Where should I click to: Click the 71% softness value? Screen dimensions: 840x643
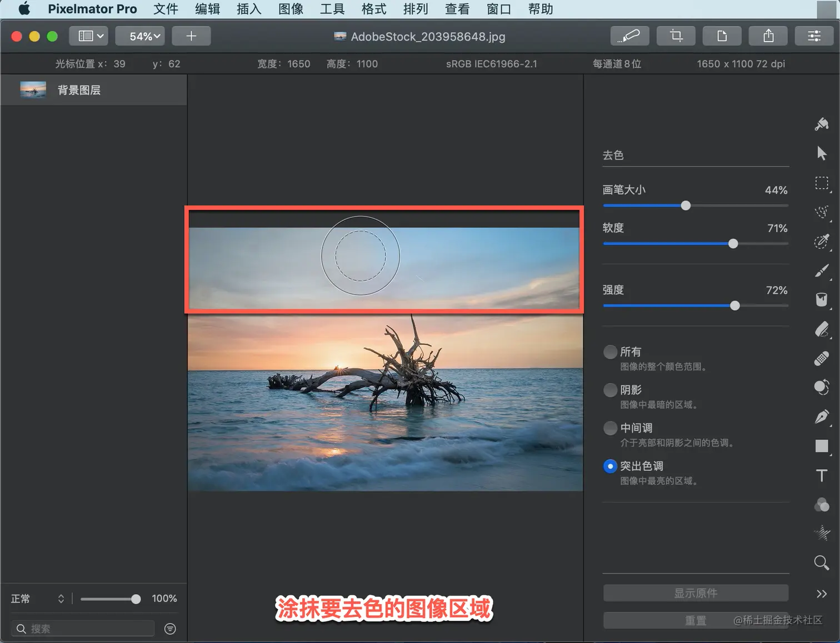coord(777,228)
